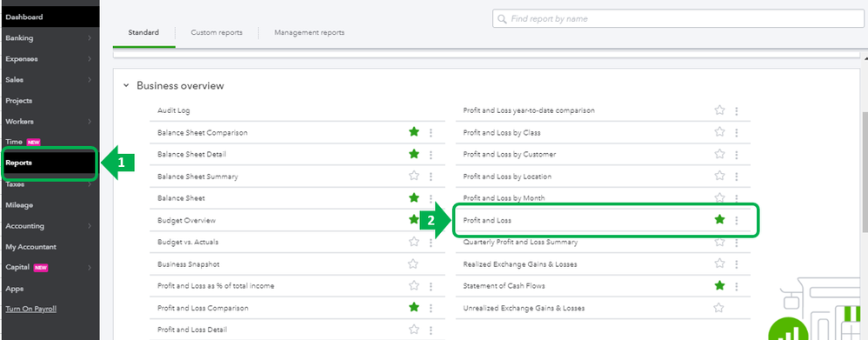Favorite the Budget vs. Actuals star
The height and width of the screenshot is (340, 868).
click(413, 242)
